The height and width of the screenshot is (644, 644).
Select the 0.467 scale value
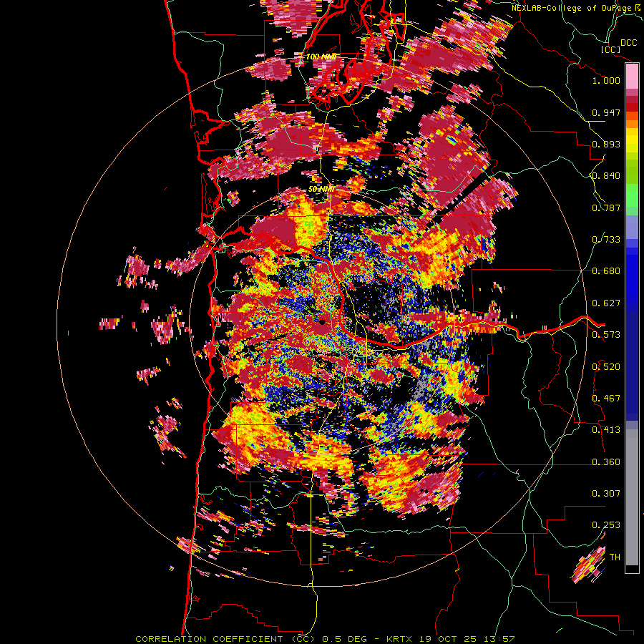click(606, 399)
